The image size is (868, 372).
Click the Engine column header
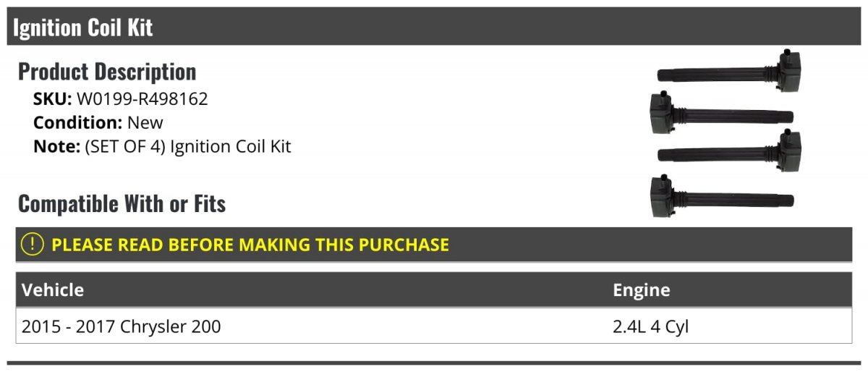pyautogui.click(x=642, y=290)
